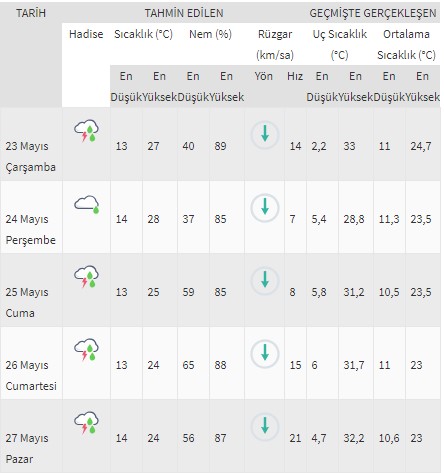The image size is (444, 473).
Task: Click the Ortalama Sıcaklık (°C) header
Action: pos(406,44)
